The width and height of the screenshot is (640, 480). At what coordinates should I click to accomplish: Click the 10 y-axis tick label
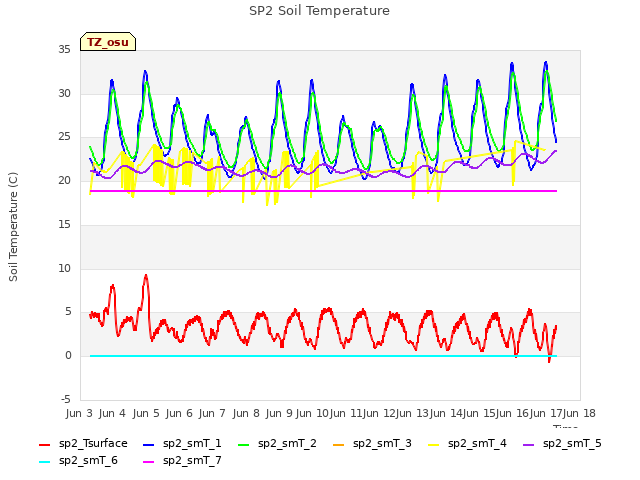[64, 268]
